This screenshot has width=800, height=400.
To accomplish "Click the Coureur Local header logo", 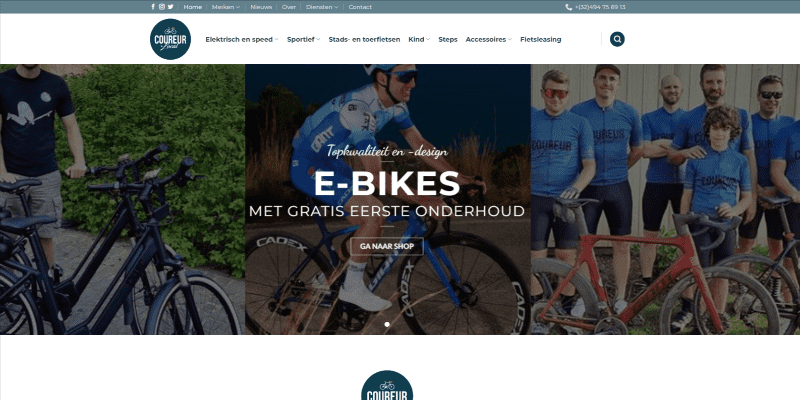I will click(170, 39).
